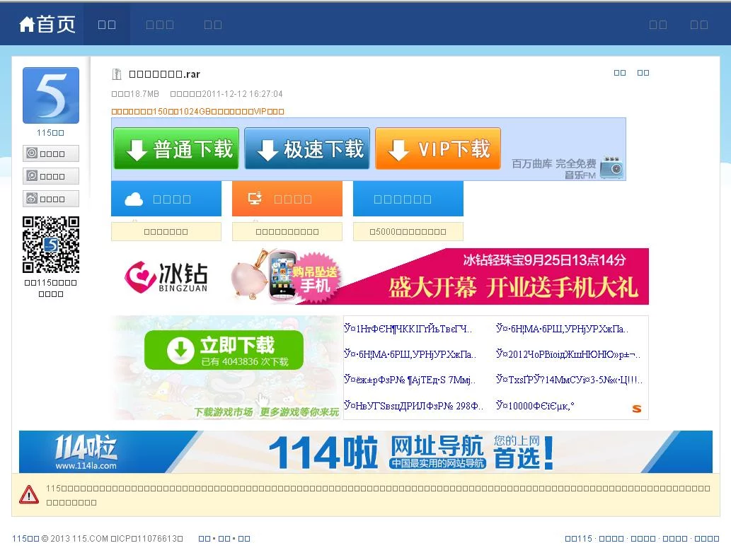Click 普通下载 green download button
The height and width of the screenshot is (560, 731).
pyautogui.click(x=176, y=148)
